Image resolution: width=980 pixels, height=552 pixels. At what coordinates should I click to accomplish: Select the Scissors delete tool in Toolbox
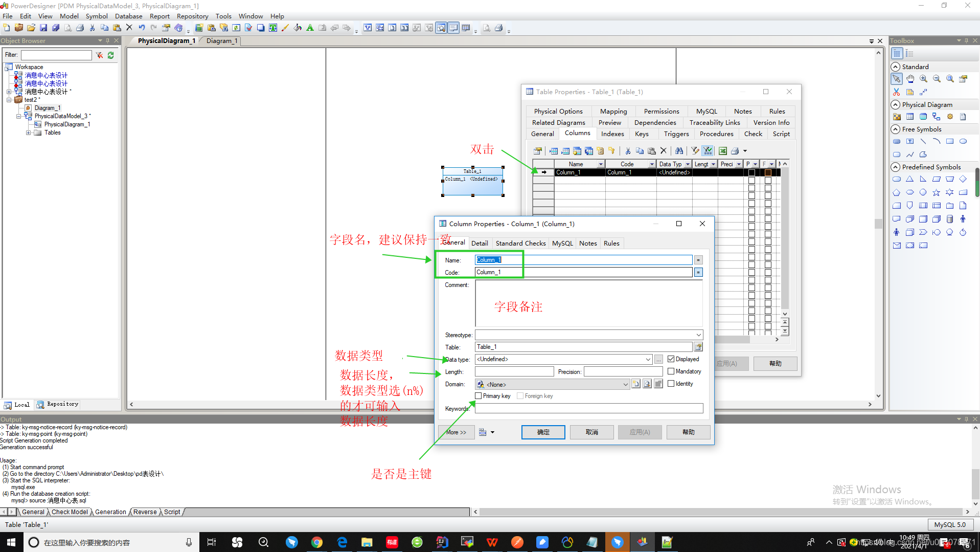coord(896,92)
